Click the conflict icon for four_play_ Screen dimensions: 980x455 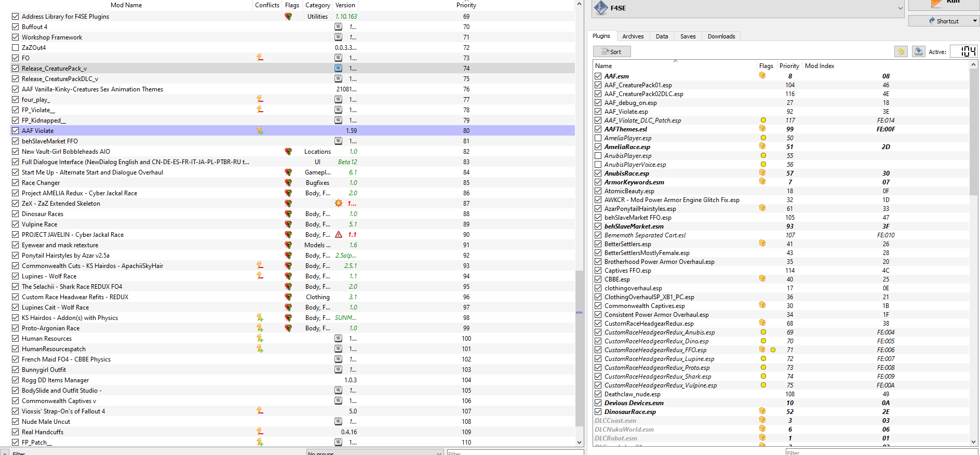260,99
